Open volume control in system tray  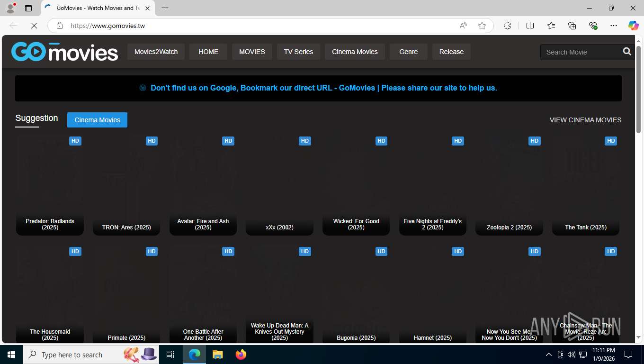click(572, 355)
